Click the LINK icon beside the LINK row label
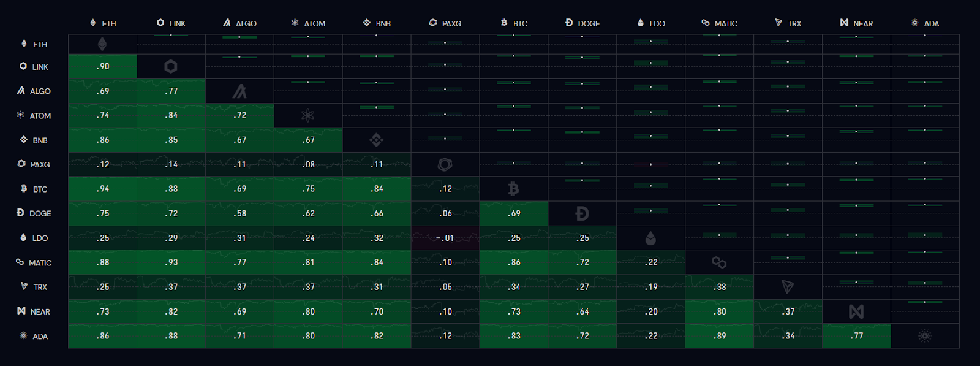 23,66
